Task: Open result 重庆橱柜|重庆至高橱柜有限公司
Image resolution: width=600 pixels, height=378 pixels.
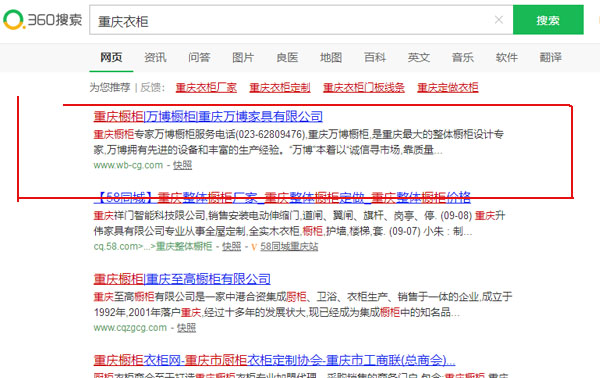Action: tap(182, 279)
